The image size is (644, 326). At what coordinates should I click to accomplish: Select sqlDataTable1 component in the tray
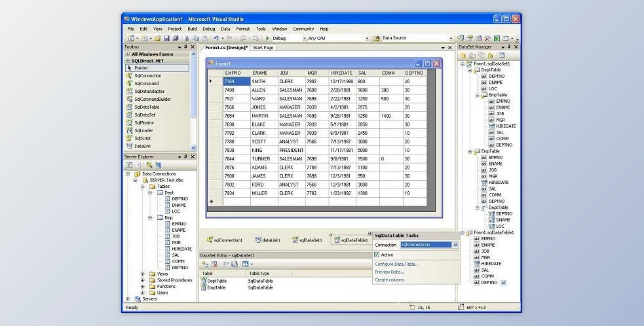(x=352, y=240)
